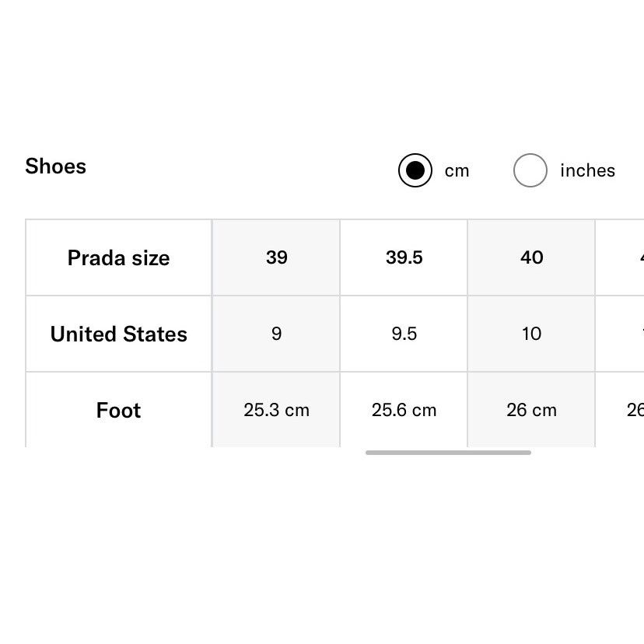Click the cm unit label
The image size is (644, 644).
[457, 171]
